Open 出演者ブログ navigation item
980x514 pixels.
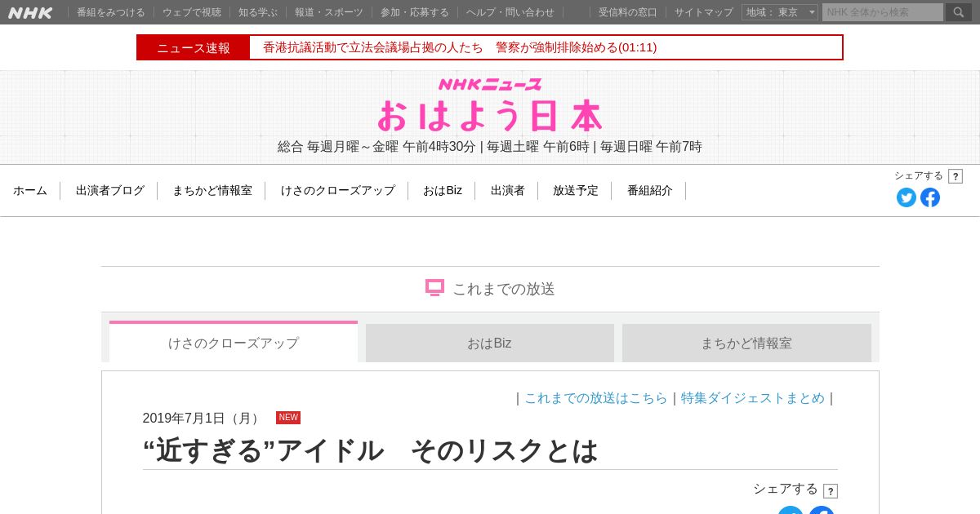(110, 190)
